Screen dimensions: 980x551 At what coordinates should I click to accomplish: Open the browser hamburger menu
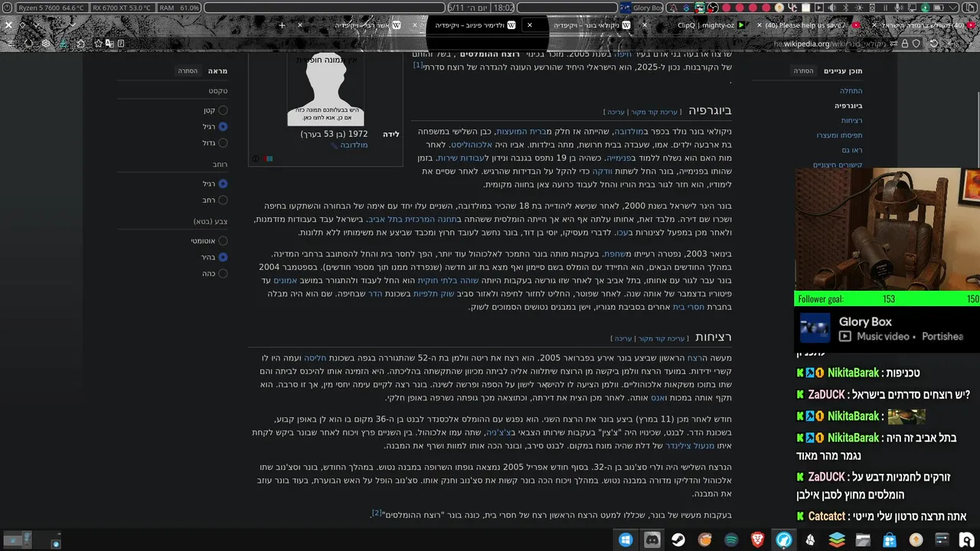(11, 44)
